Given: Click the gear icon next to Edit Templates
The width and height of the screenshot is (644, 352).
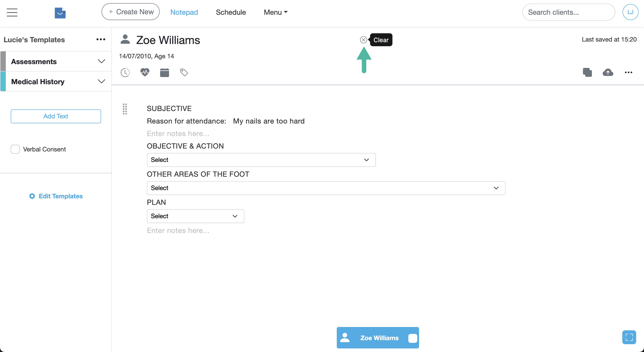Looking at the screenshot, I should click(x=32, y=196).
